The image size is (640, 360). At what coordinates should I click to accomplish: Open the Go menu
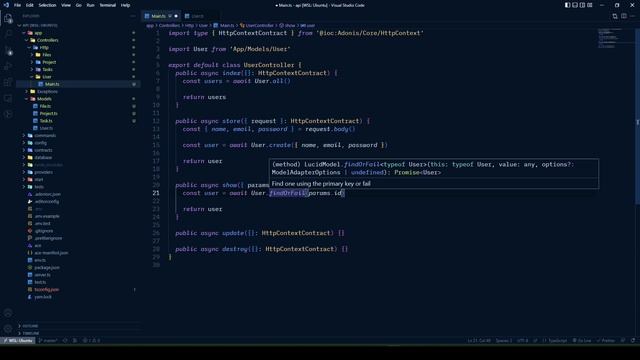78,5
